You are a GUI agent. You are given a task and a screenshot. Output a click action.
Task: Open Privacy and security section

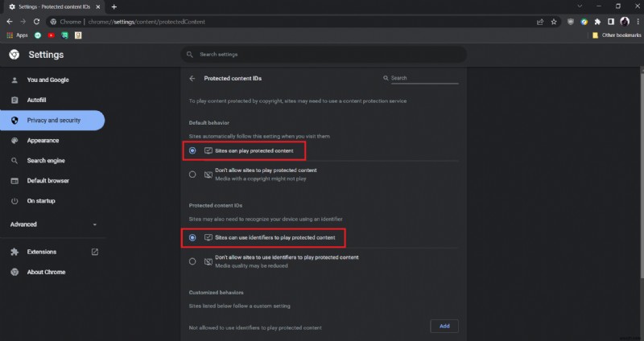[x=52, y=120]
